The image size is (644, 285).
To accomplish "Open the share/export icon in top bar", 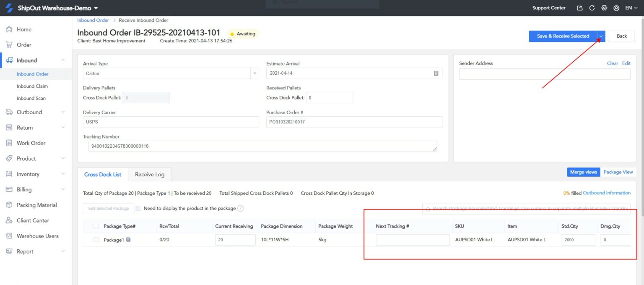I will (580, 8).
